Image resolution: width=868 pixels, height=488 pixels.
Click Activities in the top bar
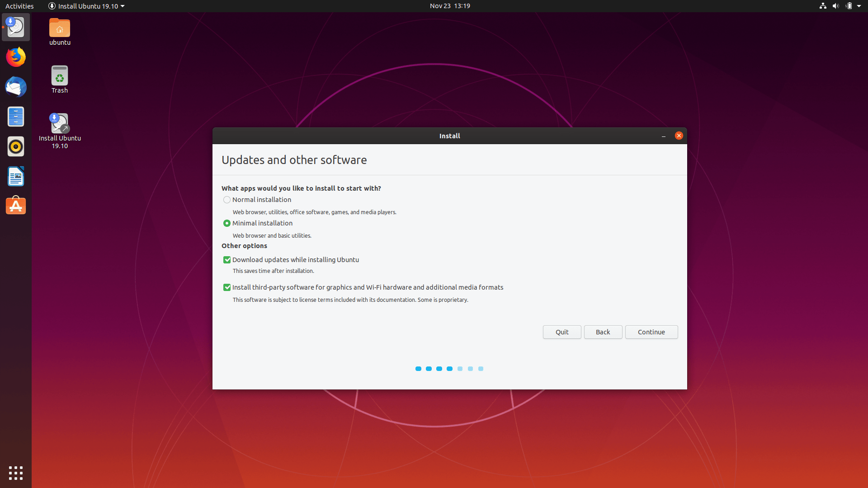click(x=19, y=6)
